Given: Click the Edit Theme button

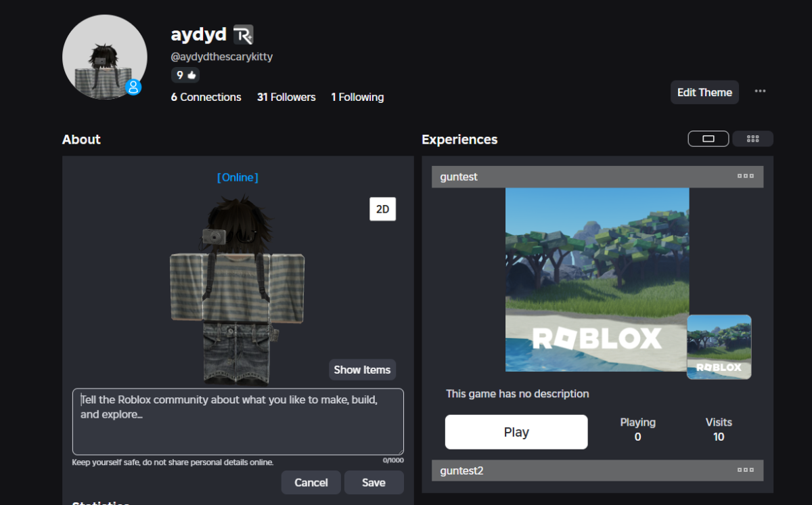Looking at the screenshot, I should click(x=704, y=92).
